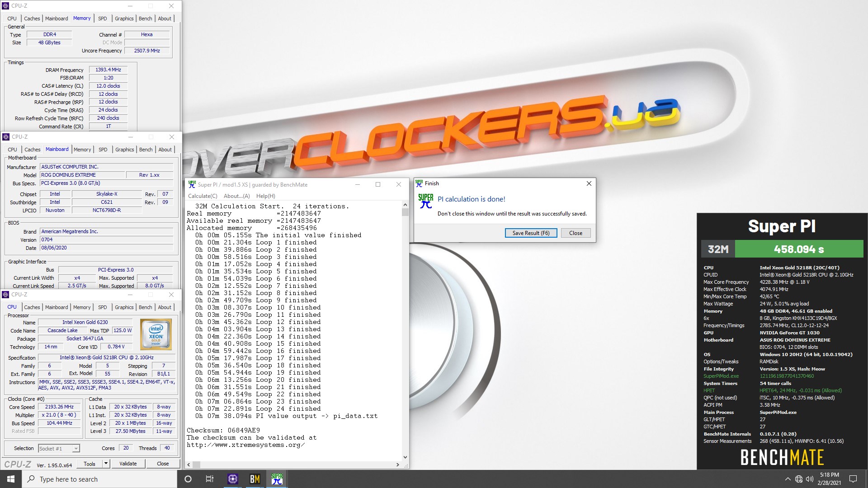Viewport: 868px width, 488px height.
Task: Click Loop 24 finished line
Action: point(258,408)
